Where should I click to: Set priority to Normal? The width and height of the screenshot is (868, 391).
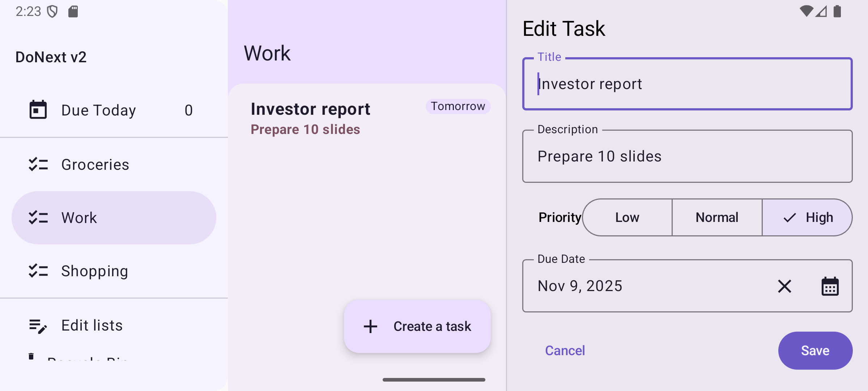717,218
